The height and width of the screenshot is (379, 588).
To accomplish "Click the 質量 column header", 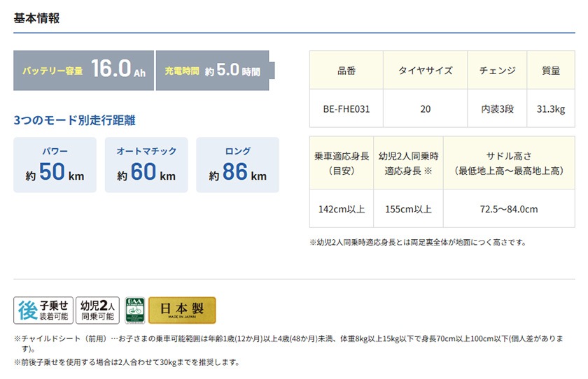I will click(550, 71).
